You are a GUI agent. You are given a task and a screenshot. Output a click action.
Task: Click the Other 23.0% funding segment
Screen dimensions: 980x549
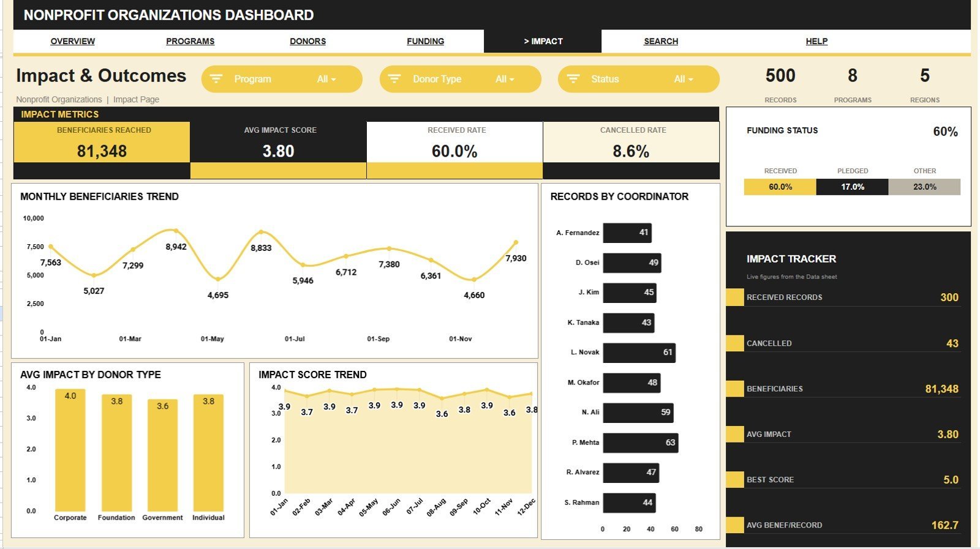925,187
